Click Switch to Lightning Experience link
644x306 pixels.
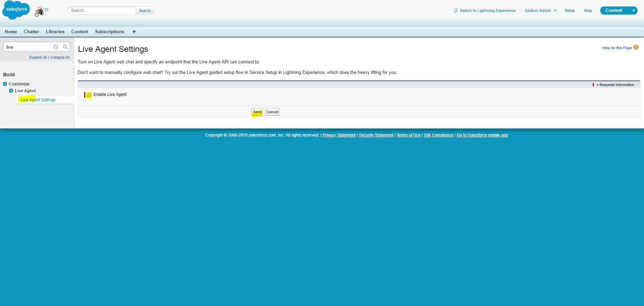coord(488,11)
